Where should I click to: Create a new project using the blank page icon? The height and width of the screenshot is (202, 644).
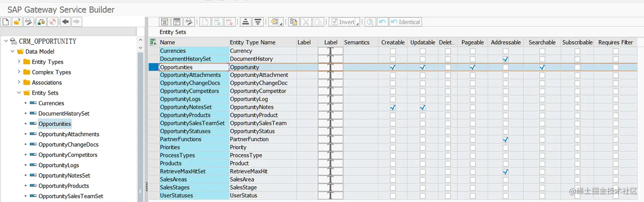tap(6, 22)
